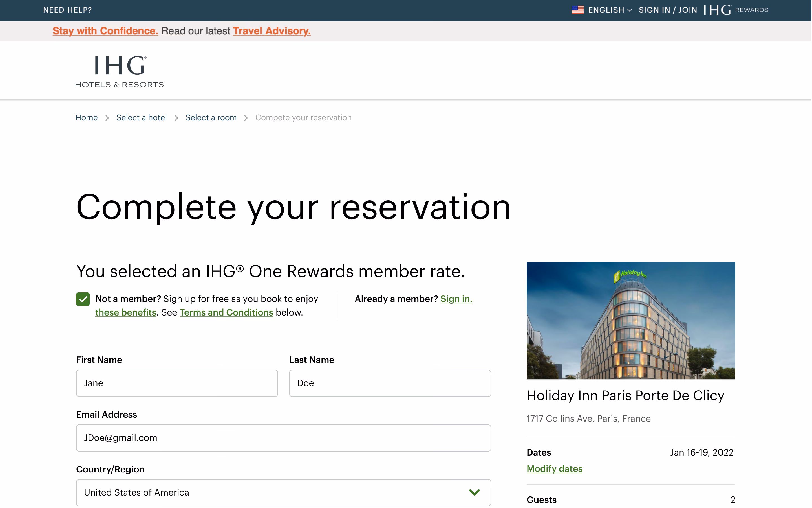This screenshot has height=508, width=812.
Task: Click the Holiday Inn hotel photo
Action: point(631,321)
